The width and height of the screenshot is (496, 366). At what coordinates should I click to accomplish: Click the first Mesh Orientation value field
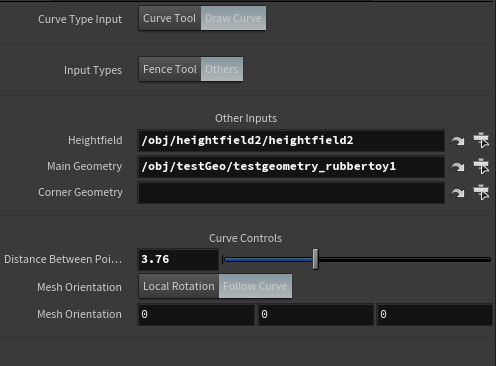tap(196, 314)
